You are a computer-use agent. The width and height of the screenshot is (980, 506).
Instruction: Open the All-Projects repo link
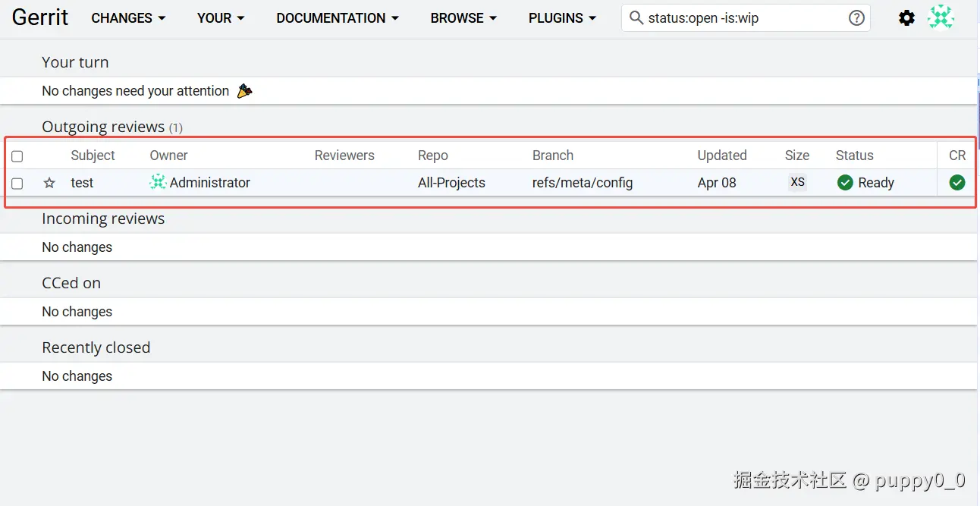[x=451, y=183]
